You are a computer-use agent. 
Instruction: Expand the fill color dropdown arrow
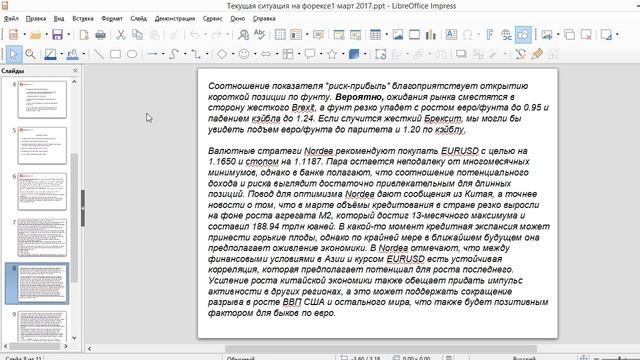coord(84,54)
